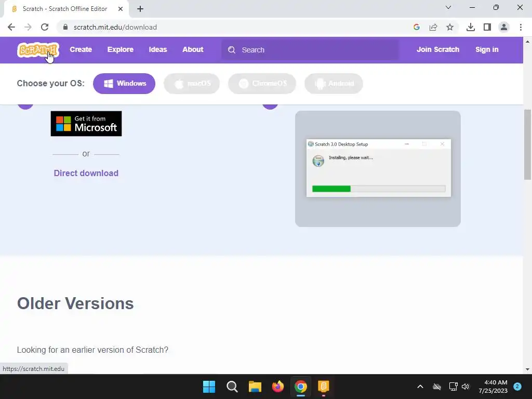Click the forward navigation arrow
This screenshot has height=399, width=532.
[28, 27]
